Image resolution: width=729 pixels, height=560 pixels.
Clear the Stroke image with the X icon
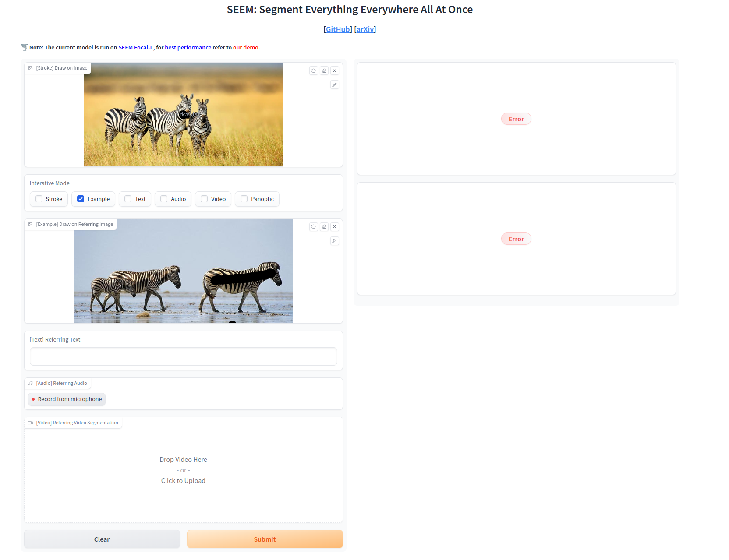click(334, 70)
